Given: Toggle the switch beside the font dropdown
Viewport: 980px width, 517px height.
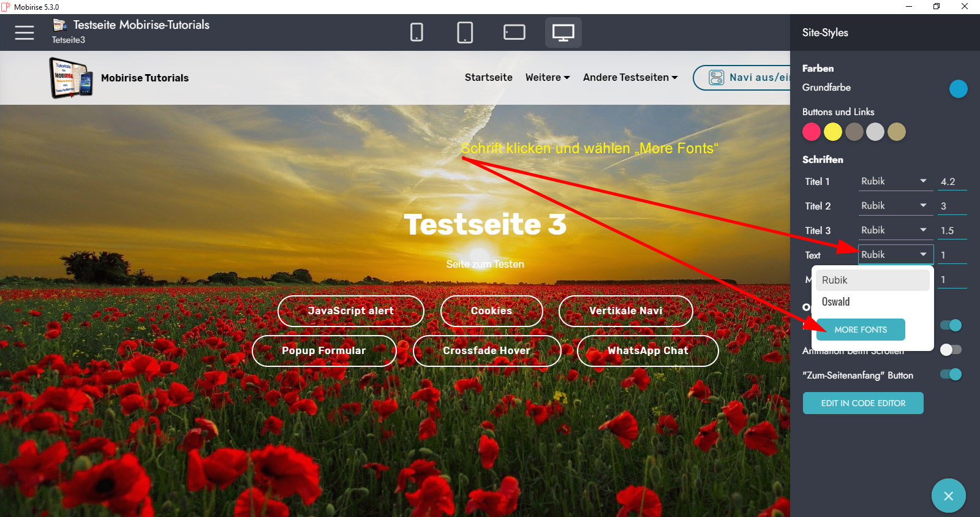Looking at the screenshot, I should tap(951, 325).
